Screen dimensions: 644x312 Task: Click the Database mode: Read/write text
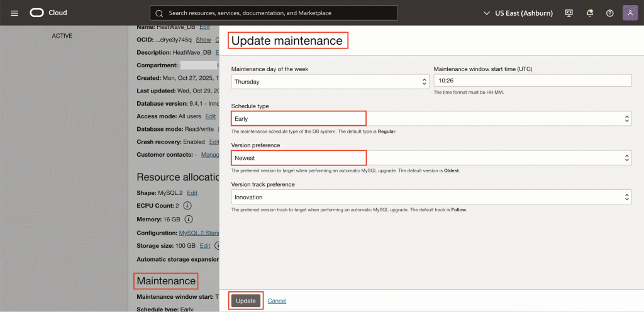pyautogui.click(x=175, y=129)
